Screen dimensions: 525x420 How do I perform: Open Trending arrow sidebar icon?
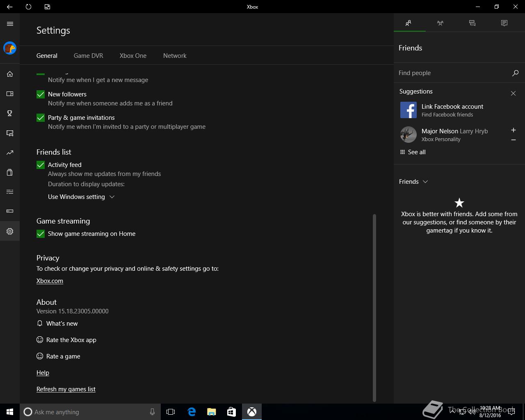[10, 153]
